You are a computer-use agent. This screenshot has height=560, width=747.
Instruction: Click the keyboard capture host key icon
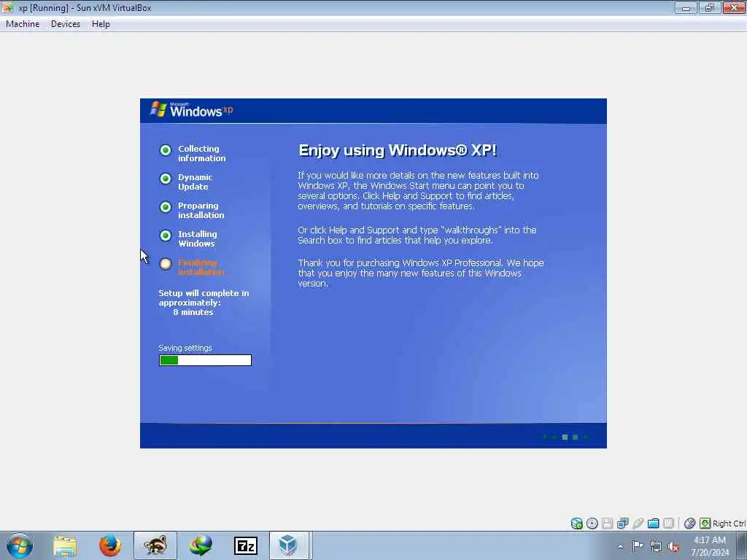[705, 524]
